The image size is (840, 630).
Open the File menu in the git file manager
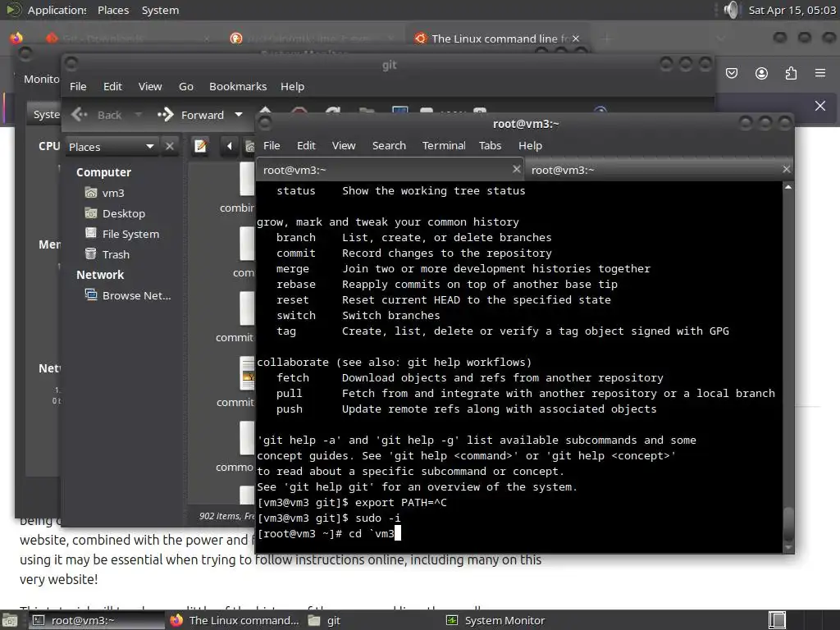click(78, 86)
